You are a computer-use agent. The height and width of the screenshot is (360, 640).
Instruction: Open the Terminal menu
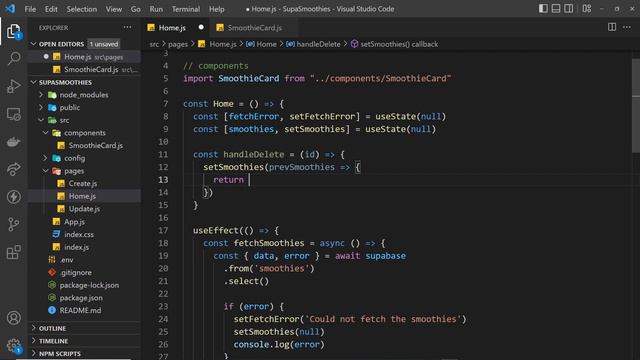[186, 9]
